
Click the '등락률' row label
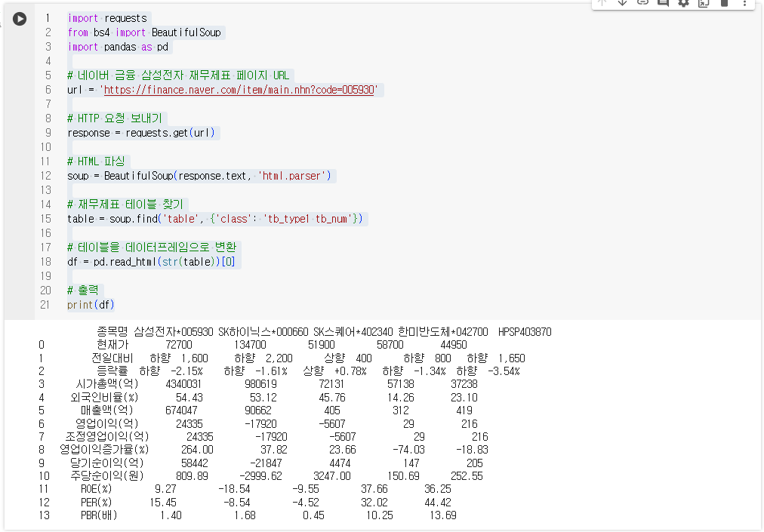112,371
